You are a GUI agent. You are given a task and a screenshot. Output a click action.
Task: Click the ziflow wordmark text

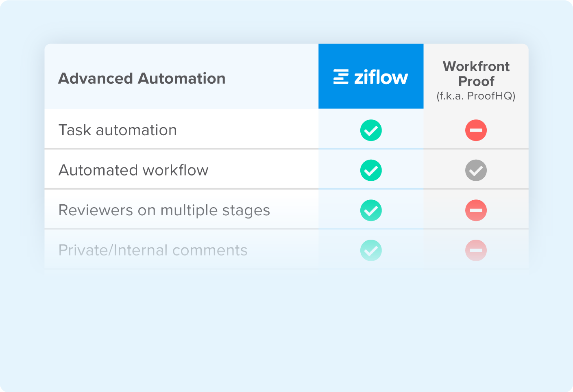(381, 77)
